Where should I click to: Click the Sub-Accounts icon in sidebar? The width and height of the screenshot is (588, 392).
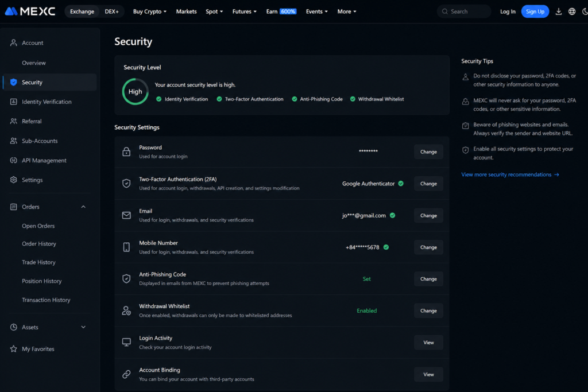[x=14, y=141]
